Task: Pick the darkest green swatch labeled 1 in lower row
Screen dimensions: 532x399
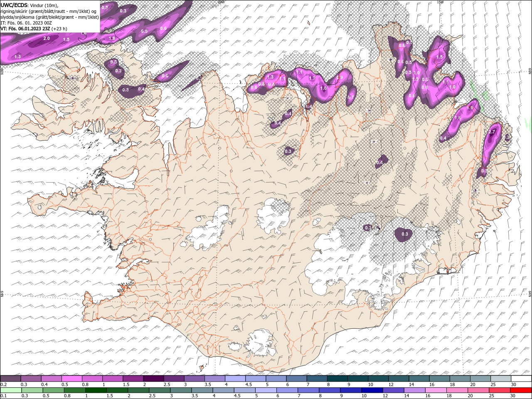Action: pos(96,390)
